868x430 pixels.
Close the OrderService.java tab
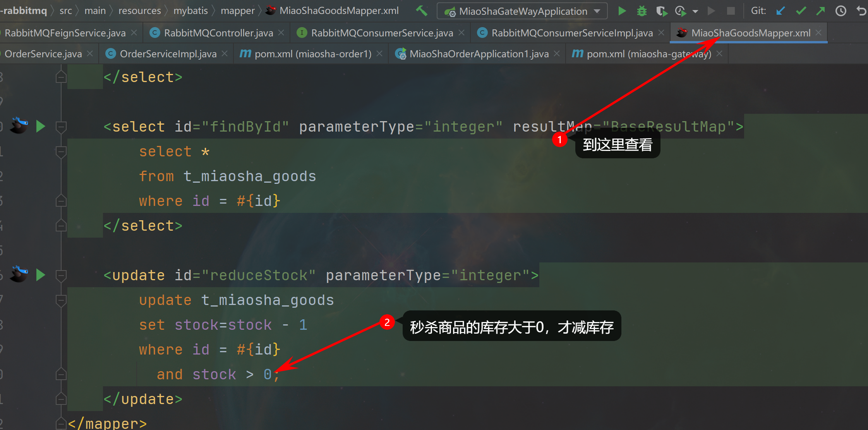(89, 53)
